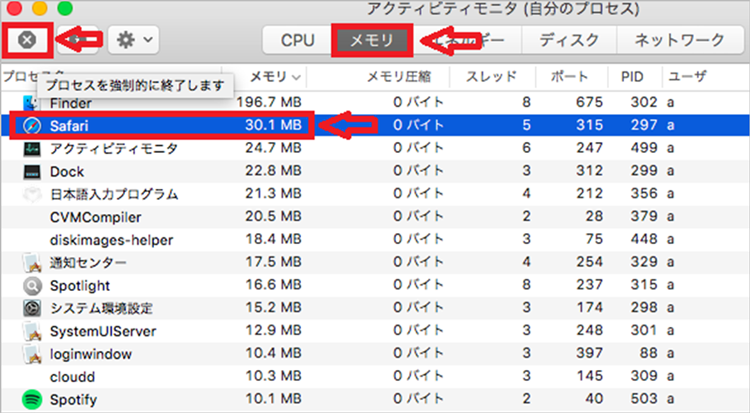Image resolution: width=750 pixels, height=413 pixels.
Task: Click the 18.4 MB memory value
Action: click(x=273, y=239)
